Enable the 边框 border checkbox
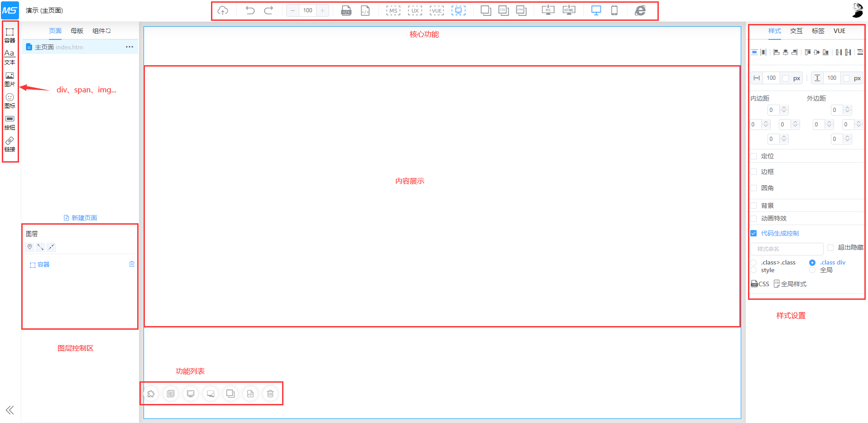The image size is (868, 423). tap(753, 172)
